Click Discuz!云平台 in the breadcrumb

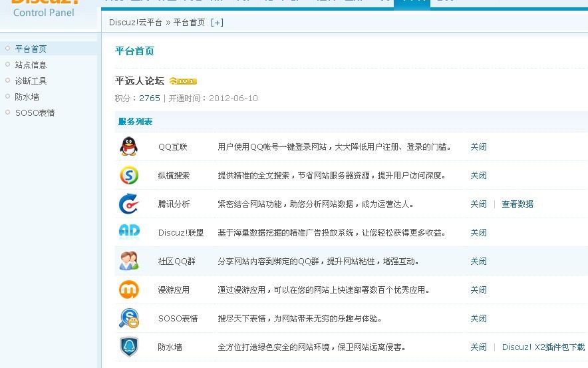[x=136, y=23]
